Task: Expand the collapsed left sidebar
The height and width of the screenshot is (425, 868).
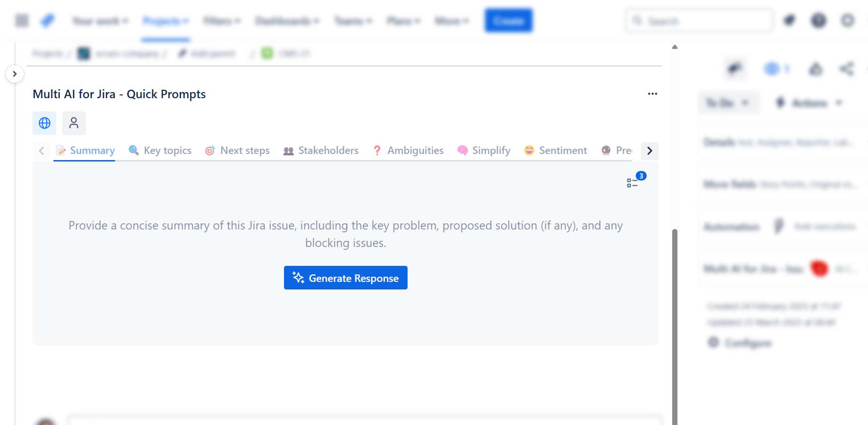Action: (15, 74)
